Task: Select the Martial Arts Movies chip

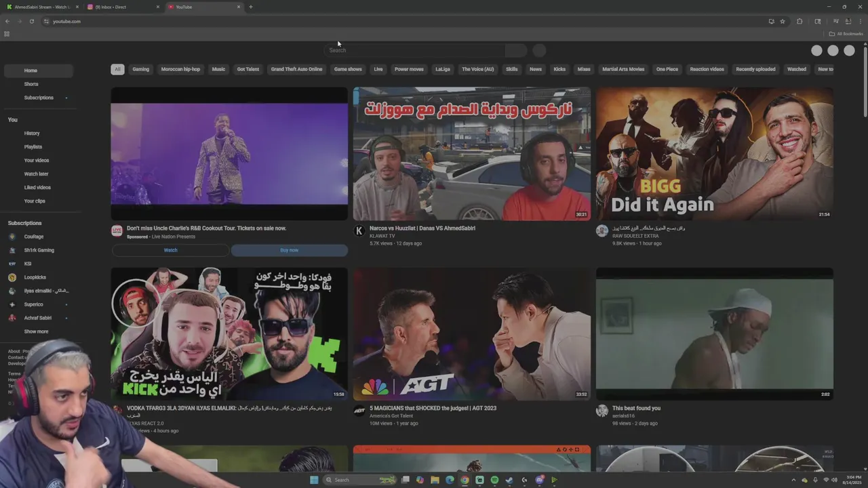Action: [x=623, y=69]
